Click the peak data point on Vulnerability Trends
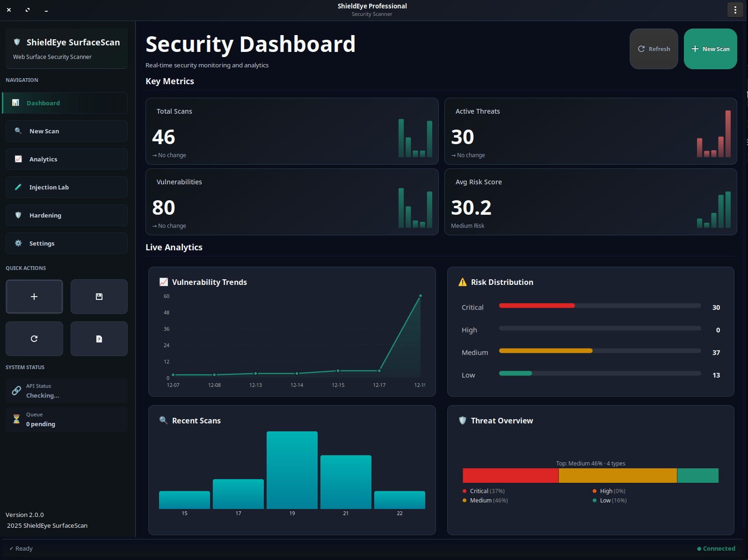The image size is (748, 560). [421, 296]
